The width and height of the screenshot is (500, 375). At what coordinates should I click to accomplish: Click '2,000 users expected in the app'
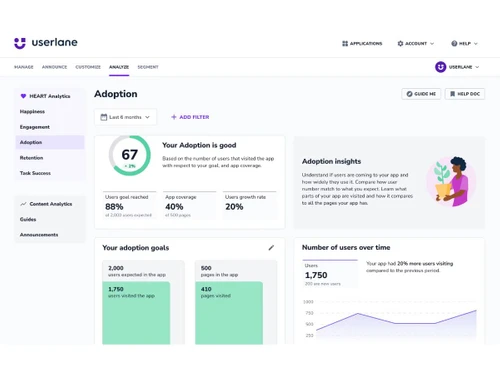click(x=137, y=271)
